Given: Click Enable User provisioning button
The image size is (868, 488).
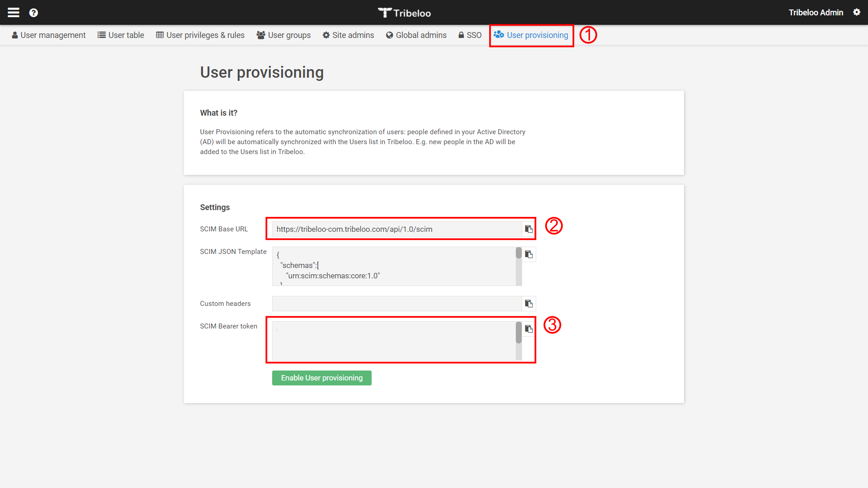Looking at the screenshot, I should point(321,378).
